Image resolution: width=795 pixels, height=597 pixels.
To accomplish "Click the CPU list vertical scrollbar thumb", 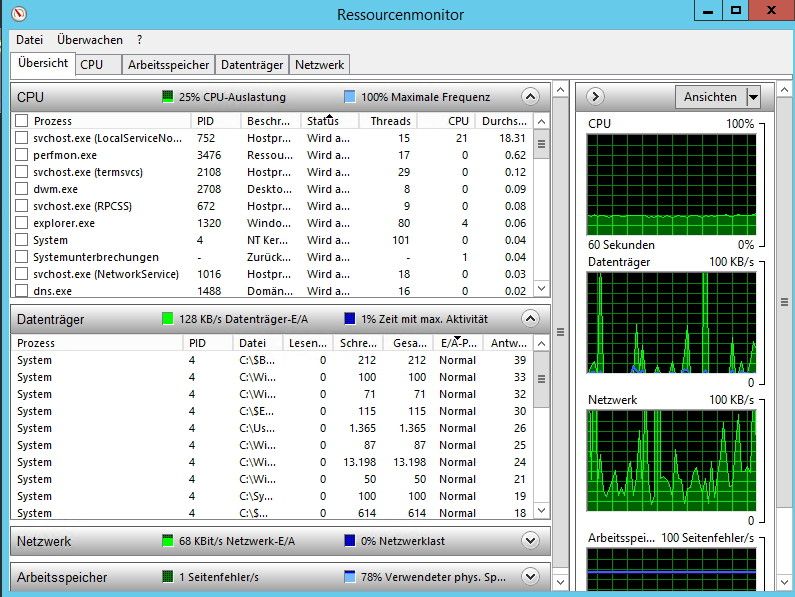I will point(541,144).
